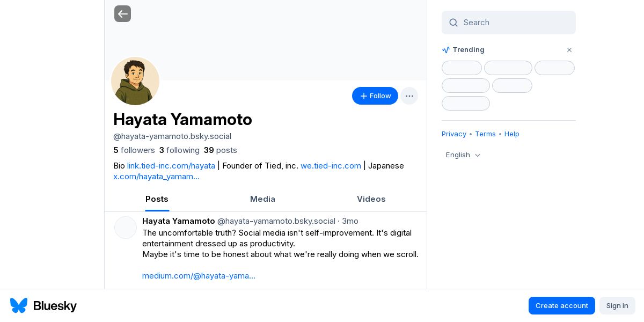
Task: Select the Posts tab
Action: coord(157,199)
